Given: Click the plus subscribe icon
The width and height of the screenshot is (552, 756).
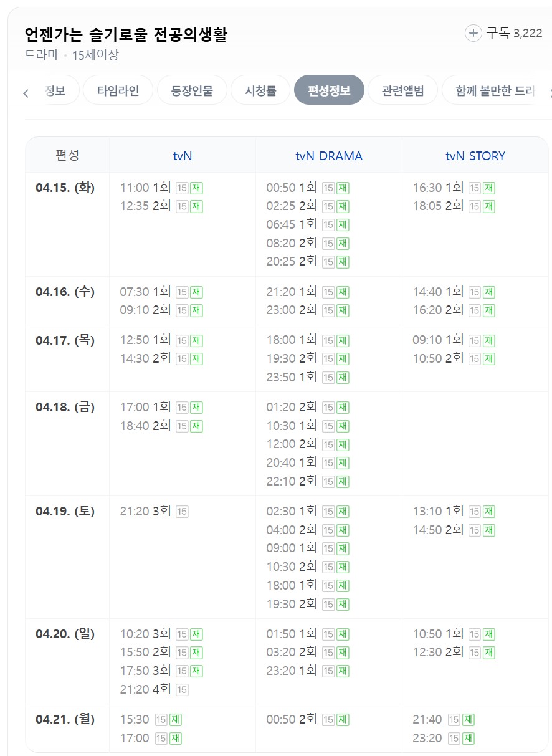Looking at the screenshot, I should click(x=473, y=33).
